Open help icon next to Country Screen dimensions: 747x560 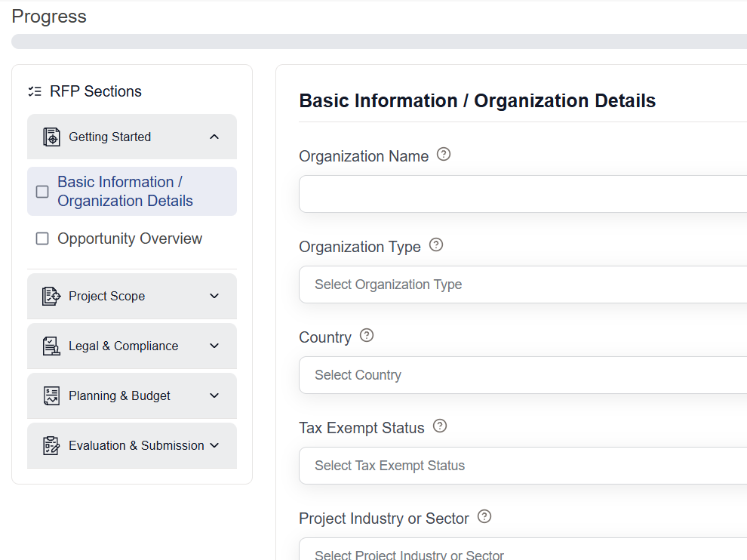367,336
